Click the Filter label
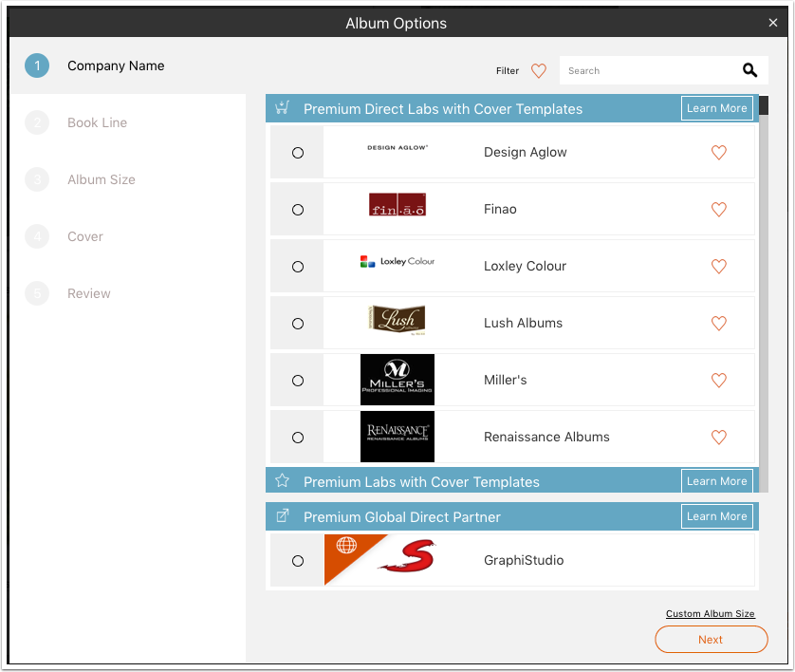 click(x=508, y=71)
